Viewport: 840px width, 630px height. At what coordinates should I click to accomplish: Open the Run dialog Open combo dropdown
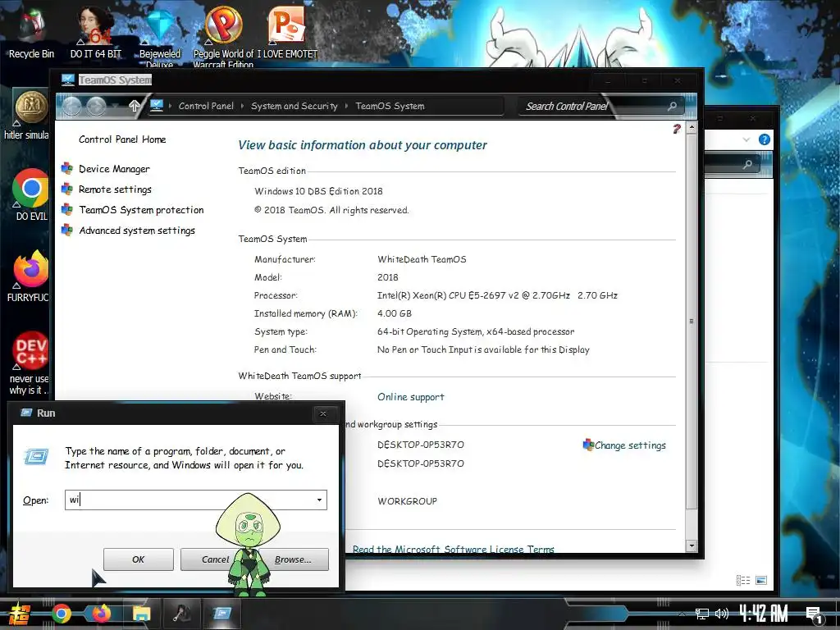pos(319,500)
